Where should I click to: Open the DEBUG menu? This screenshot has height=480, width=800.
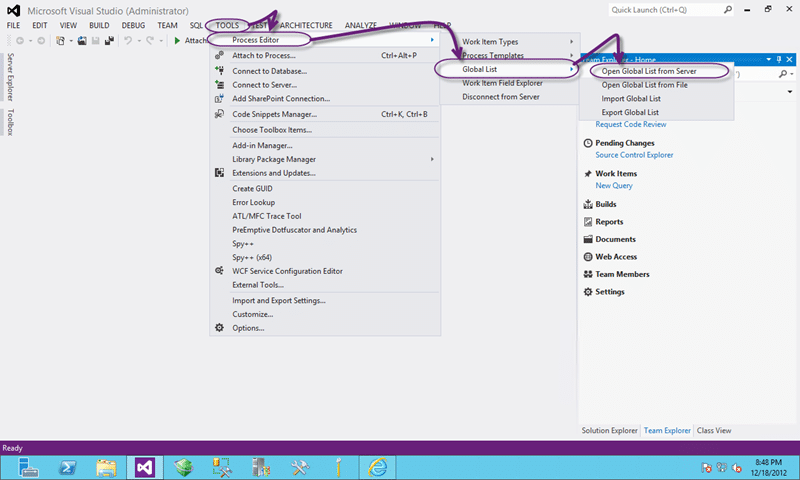(133, 25)
